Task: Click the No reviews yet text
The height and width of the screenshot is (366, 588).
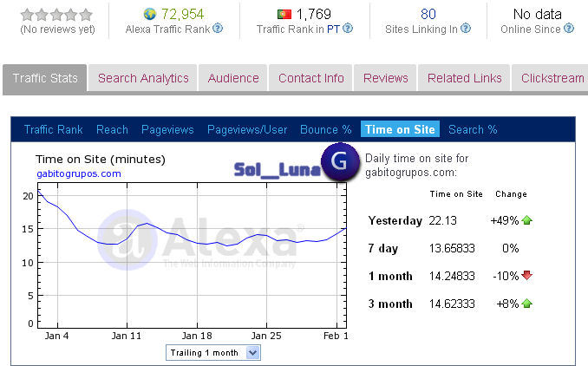Action: (x=57, y=29)
